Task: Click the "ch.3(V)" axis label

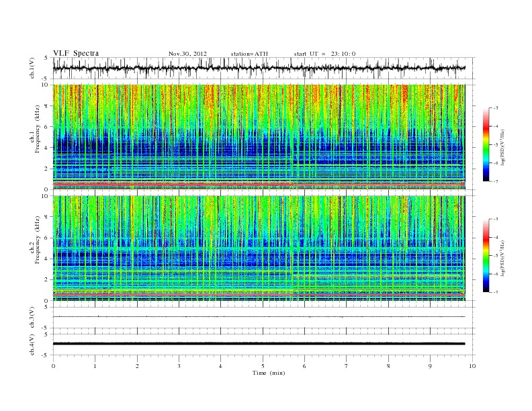Action: point(32,318)
